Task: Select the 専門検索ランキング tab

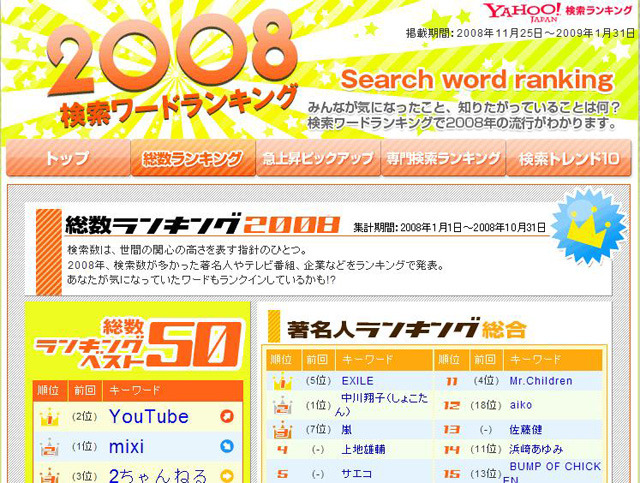Action: coord(443,158)
